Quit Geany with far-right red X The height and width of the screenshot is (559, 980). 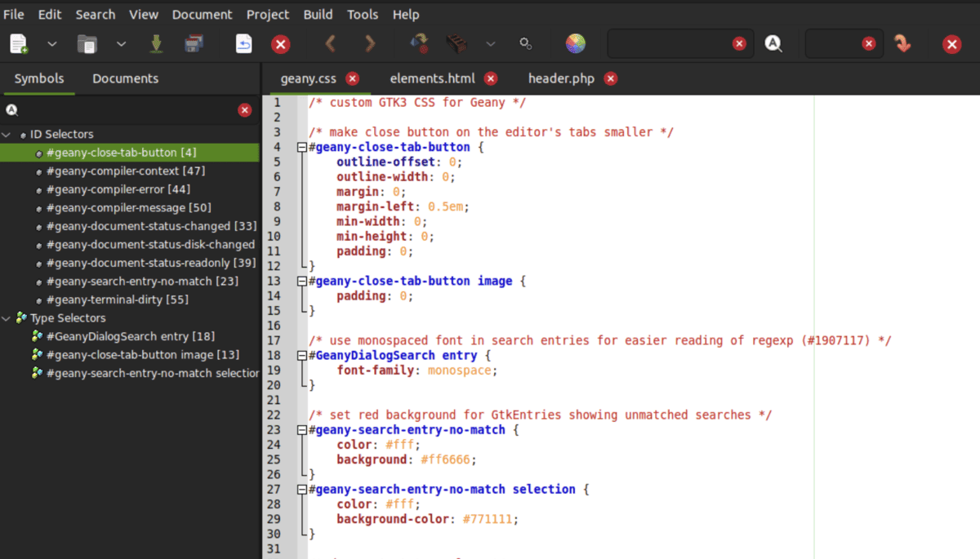[952, 44]
